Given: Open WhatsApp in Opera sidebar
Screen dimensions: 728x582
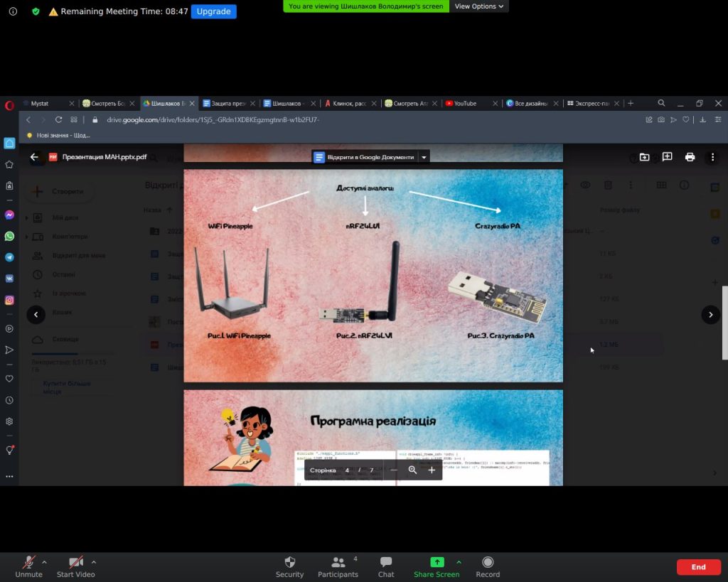Looking at the screenshot, I should [9, 236].
